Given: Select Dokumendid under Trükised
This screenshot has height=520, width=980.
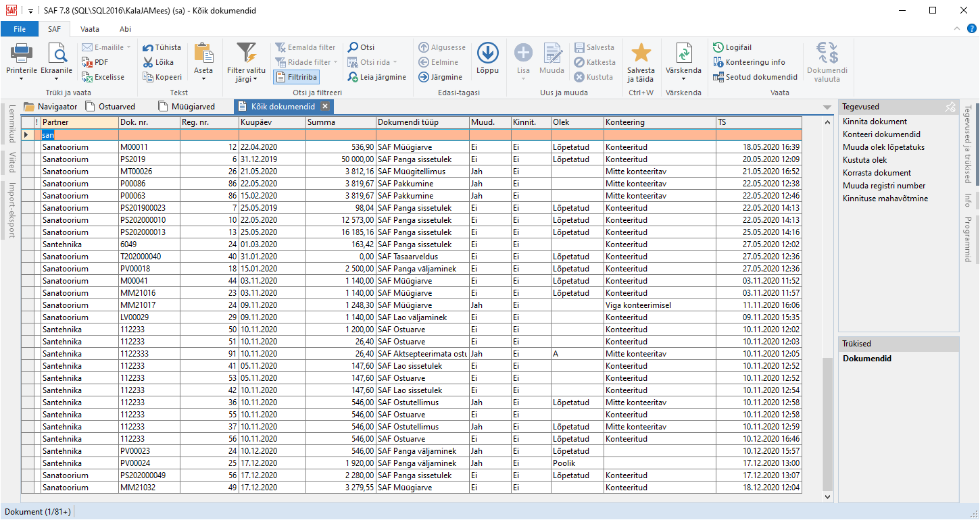Looking at the screenshot, I should [867, 359].
